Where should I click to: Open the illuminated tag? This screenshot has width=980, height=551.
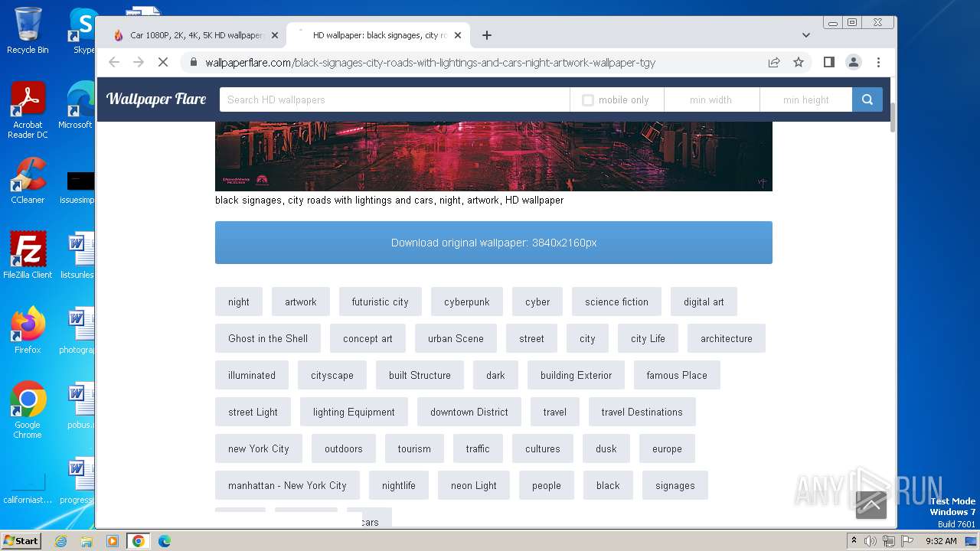252,375
